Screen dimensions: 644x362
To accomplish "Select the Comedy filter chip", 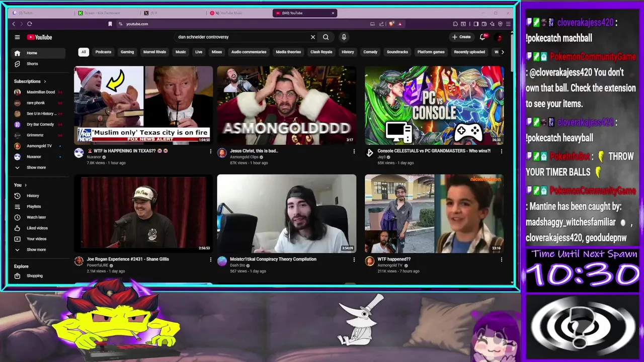I will click(x=370, y=52).
